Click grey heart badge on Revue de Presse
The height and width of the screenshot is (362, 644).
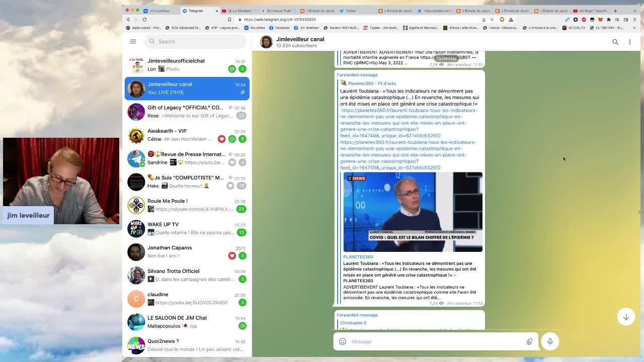pyautogui.click(x=232, y=162)
